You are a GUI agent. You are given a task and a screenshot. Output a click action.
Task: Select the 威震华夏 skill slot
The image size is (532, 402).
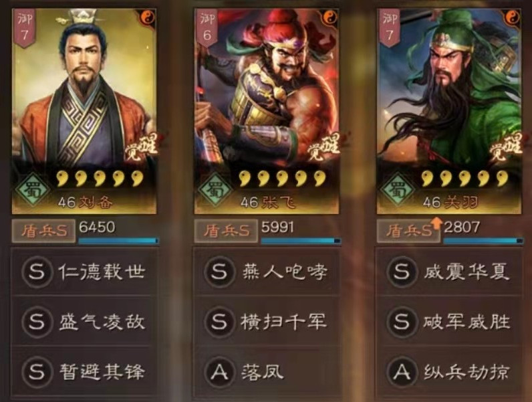[x=448, y=272]
